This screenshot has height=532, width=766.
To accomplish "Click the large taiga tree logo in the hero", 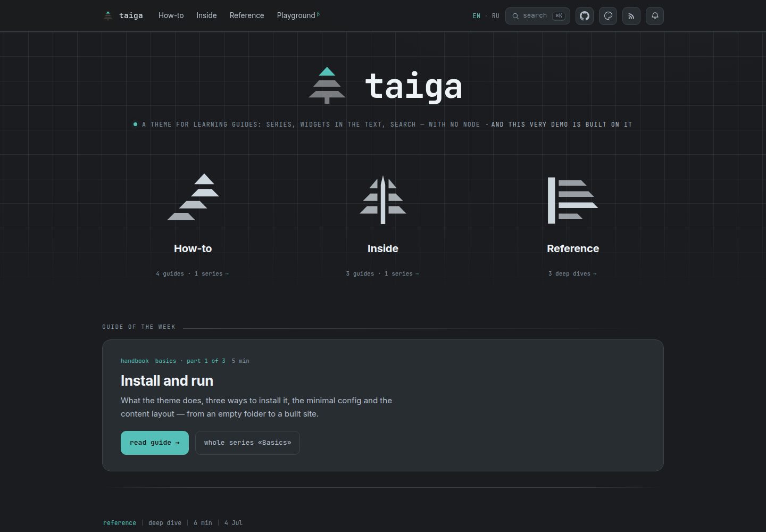I will (x=327, y=85).
